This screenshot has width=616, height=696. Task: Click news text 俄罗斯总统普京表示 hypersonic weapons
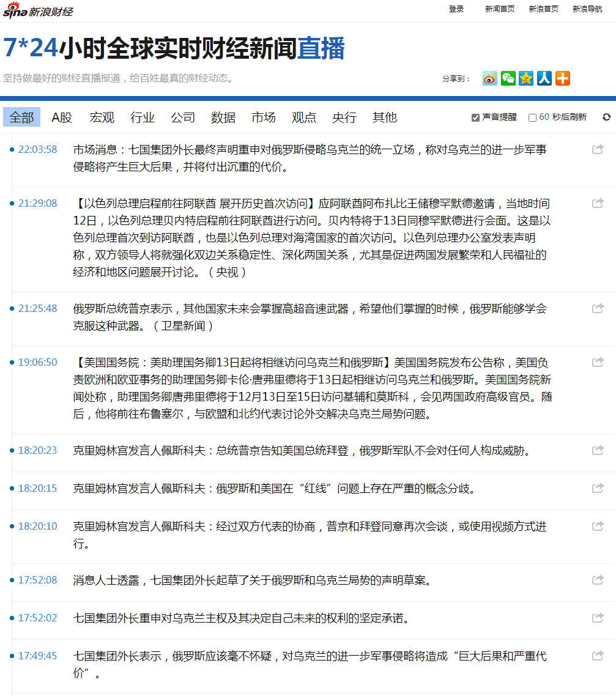310,317
